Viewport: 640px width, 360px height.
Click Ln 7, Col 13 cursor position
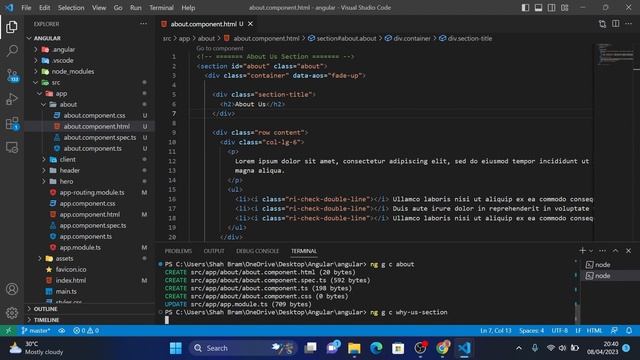click(x=496, y=331)
